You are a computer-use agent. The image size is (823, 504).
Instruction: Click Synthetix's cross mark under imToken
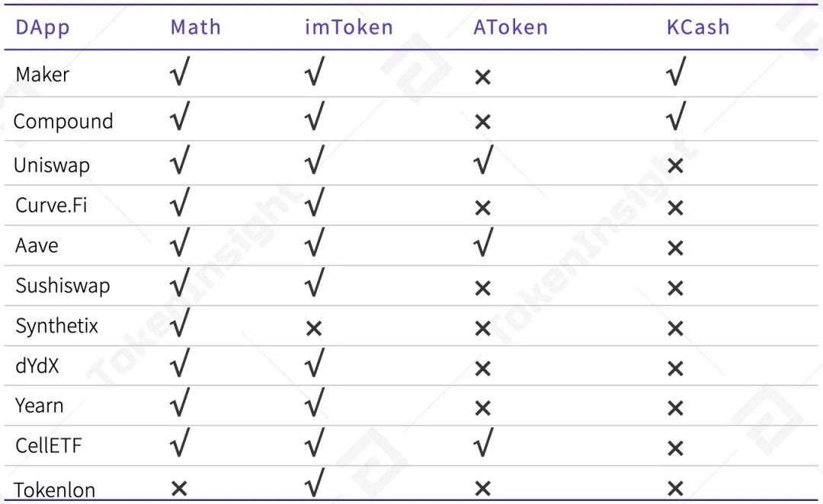coord(313,328)
